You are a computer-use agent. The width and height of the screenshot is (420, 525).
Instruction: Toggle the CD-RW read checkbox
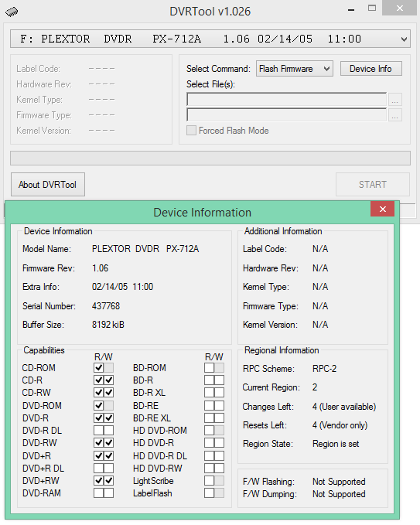98,393
